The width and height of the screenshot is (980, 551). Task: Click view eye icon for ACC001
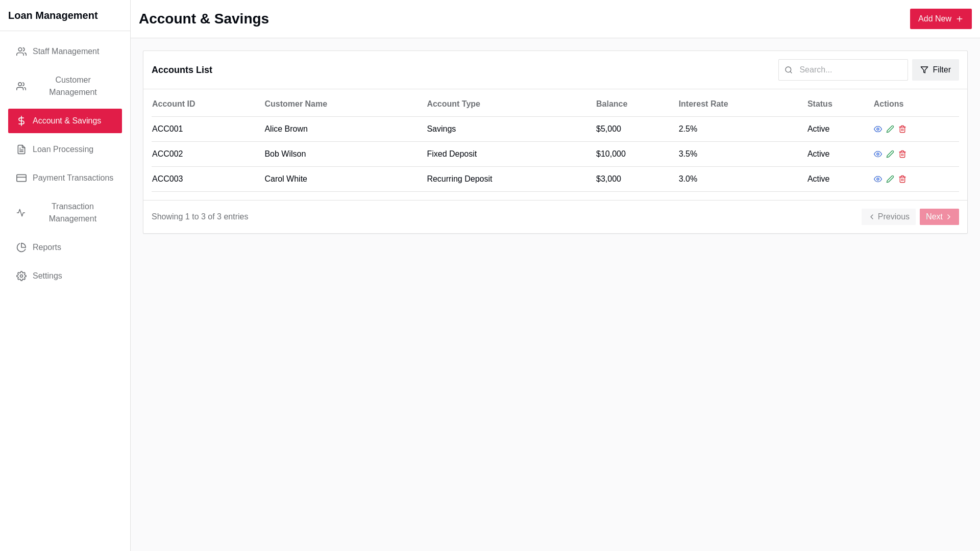877,129
